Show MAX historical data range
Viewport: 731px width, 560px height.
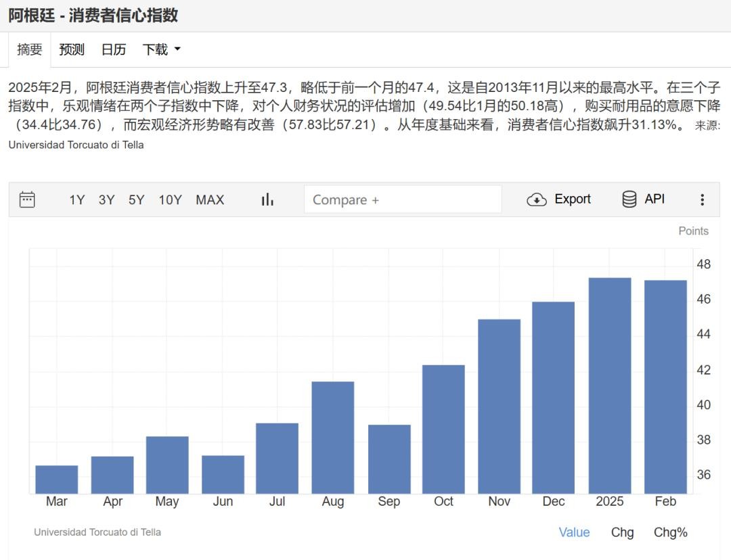click(x=210, y=200)
